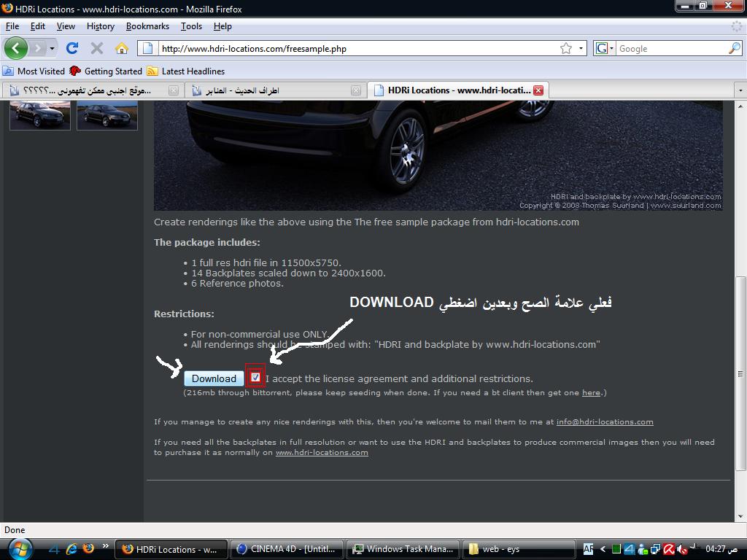
Task: Open the Latest Headlines feed bookmark
Action: tap(186, 71)
